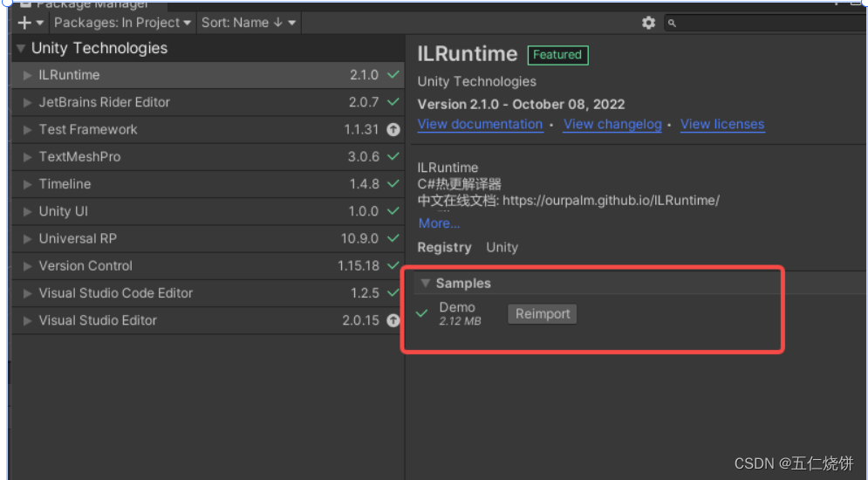Click the search magnifier icon
Screen dimensions: 868x480
tap(672, 24)
